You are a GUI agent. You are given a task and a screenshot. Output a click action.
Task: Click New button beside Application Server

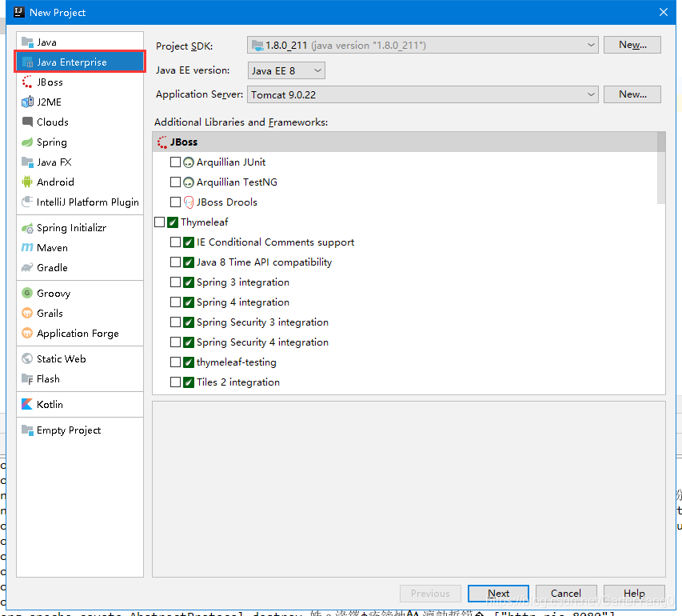click(x=632, y=94)
